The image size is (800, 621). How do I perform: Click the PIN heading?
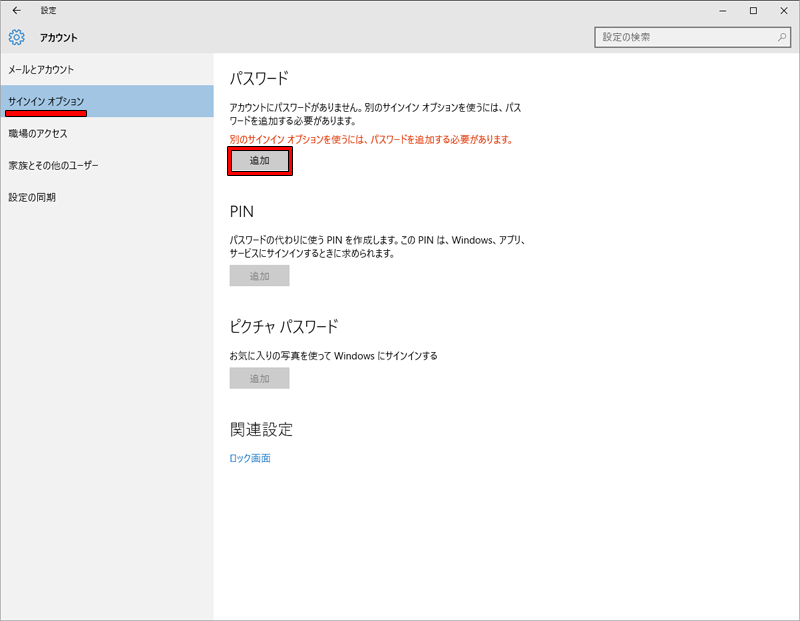click(242, 212)
